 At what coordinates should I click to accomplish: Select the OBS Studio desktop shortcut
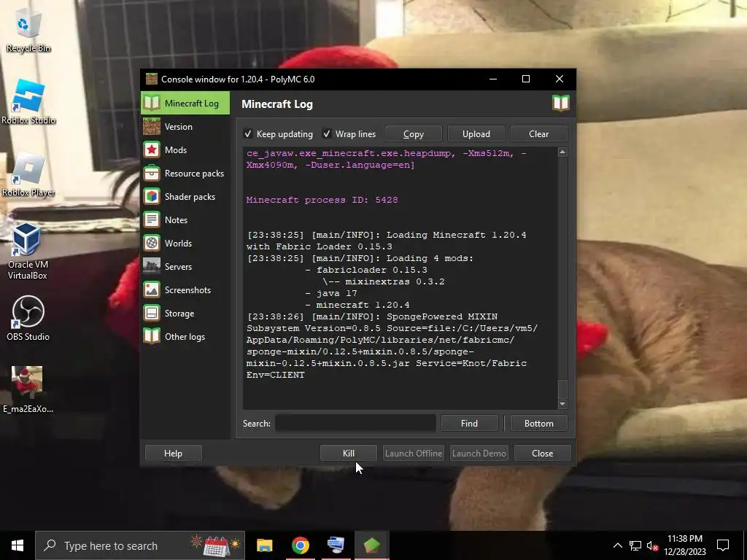point(28,318)
